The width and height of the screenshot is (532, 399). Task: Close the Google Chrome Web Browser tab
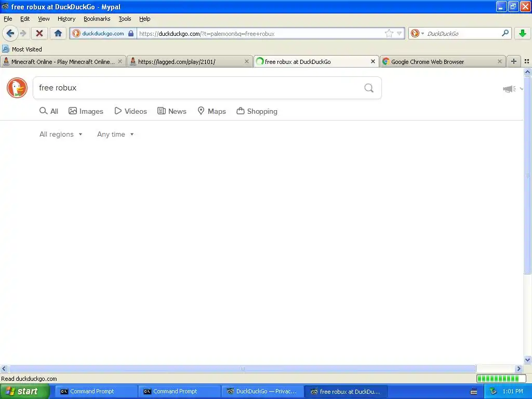tap(499, 61)
